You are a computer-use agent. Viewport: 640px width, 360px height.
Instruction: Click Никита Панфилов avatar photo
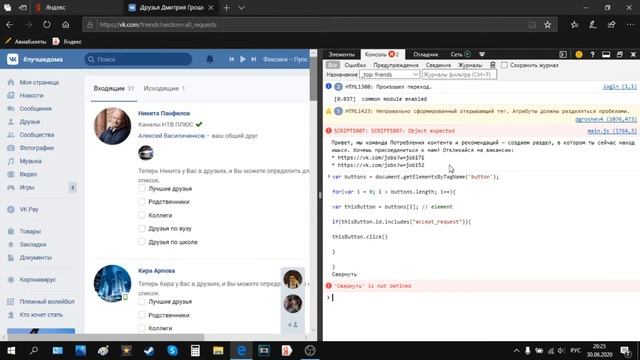click(112, 126)
